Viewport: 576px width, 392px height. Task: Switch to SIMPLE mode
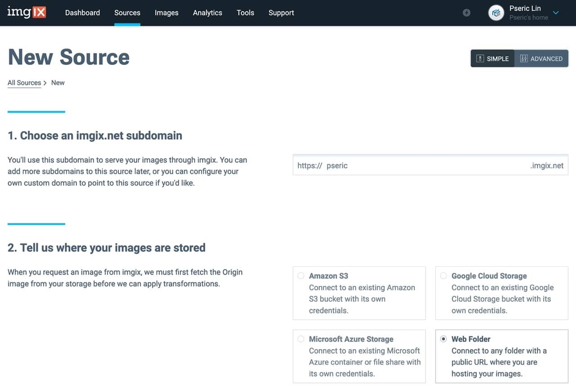click(492, 58)
